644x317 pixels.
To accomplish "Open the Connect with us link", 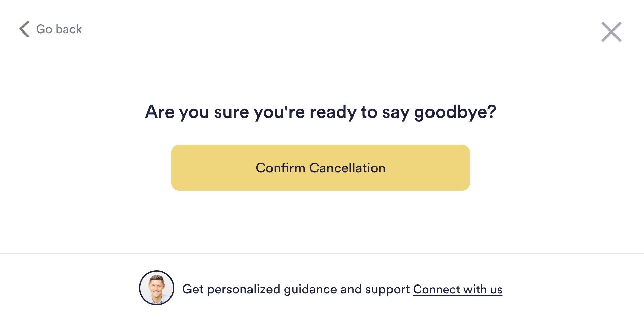I will [457, 289].
